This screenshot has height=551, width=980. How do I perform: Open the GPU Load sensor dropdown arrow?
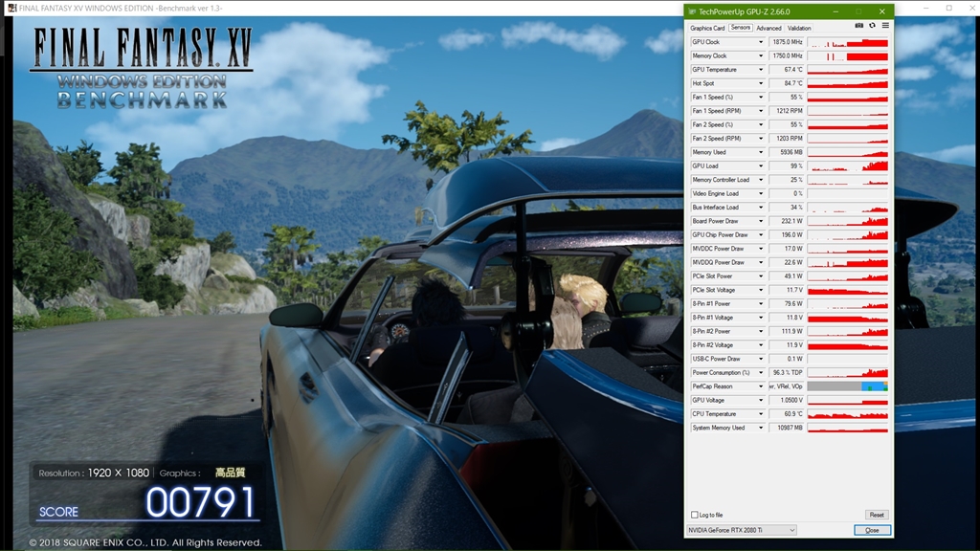pyautogui.click(x=761, y=165)
